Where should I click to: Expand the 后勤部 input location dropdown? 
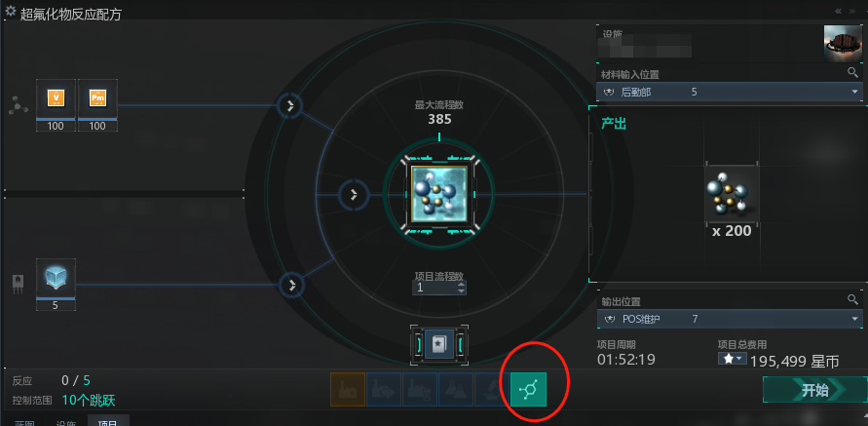point(730,92)
